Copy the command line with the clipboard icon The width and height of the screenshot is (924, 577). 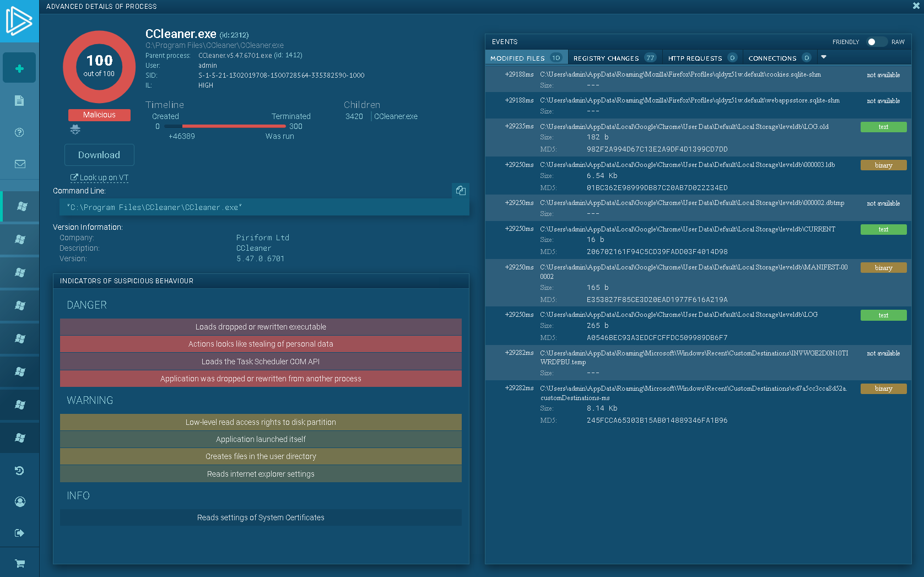click(x=461, y=191)
